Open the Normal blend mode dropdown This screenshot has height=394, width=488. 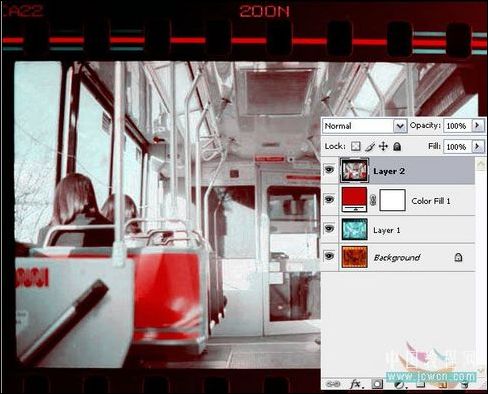[365, 126]
